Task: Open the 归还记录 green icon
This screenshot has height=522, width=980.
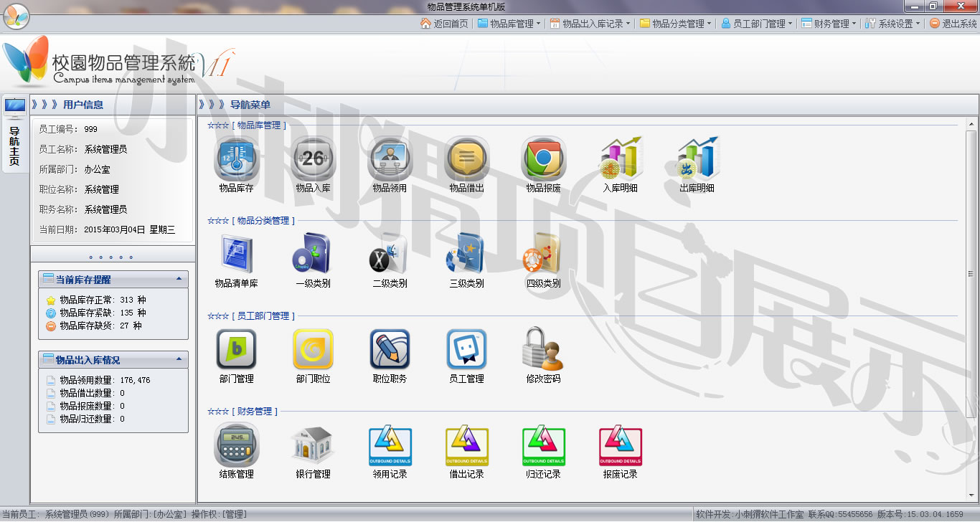Action: 543,445
